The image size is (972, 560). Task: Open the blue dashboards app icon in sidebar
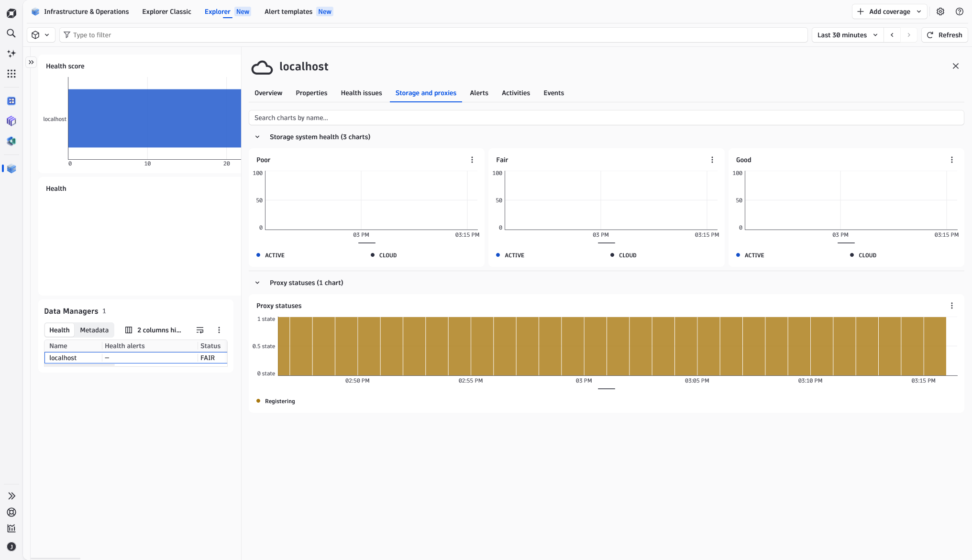[11, 101]
